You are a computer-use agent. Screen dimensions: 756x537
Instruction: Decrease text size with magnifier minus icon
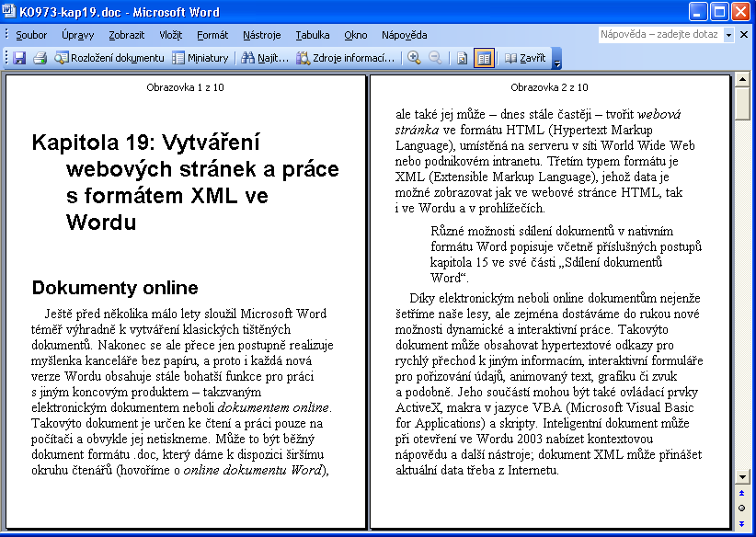click(x=435, y=58)
